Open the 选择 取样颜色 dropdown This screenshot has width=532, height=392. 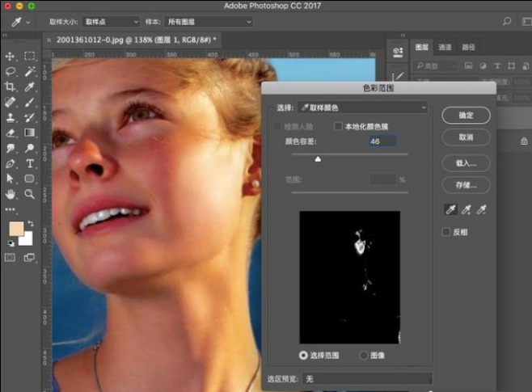(x=363, y=107)
